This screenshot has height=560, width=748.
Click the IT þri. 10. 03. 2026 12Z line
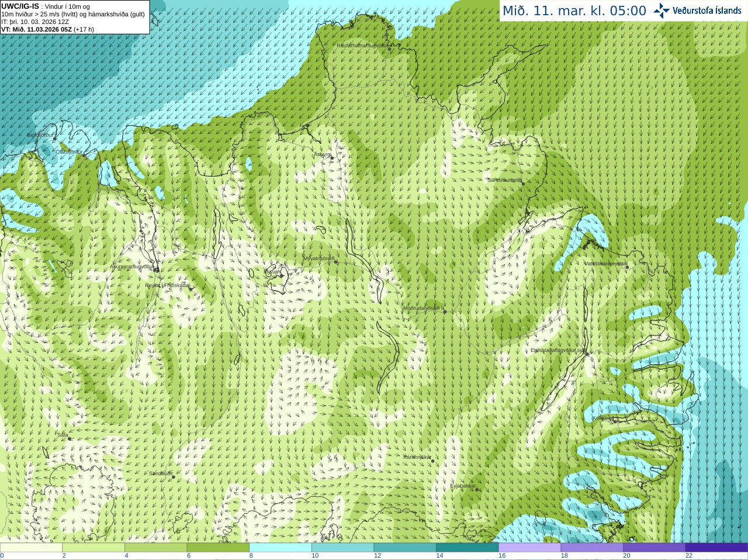coord(35,22)
